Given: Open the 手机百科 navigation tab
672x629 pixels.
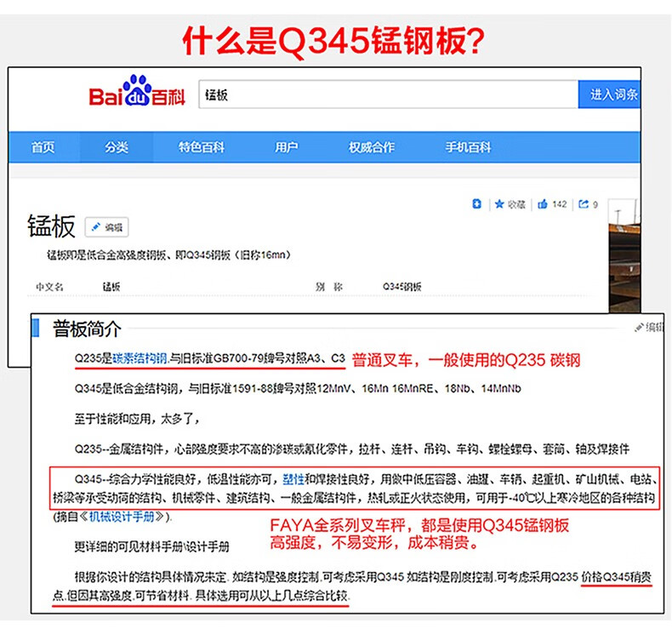Looking at the screenshot, I should point(468,147).
